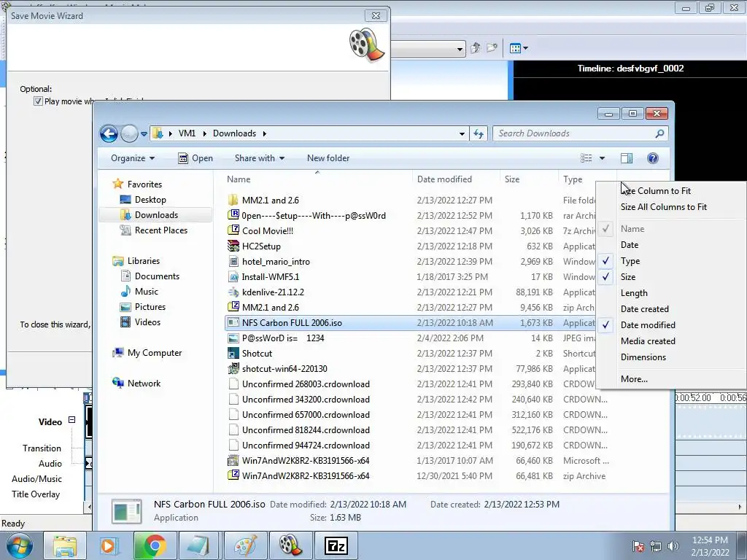The height and width of the screenshot is (560, 747).
Task: Select the Shotcut shortcut icon
Action: 233,354
